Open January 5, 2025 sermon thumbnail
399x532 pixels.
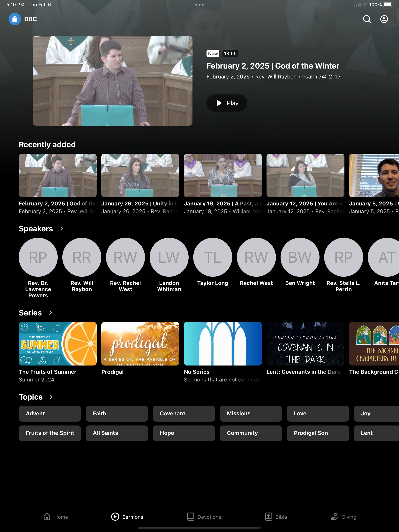pos(374,175)
